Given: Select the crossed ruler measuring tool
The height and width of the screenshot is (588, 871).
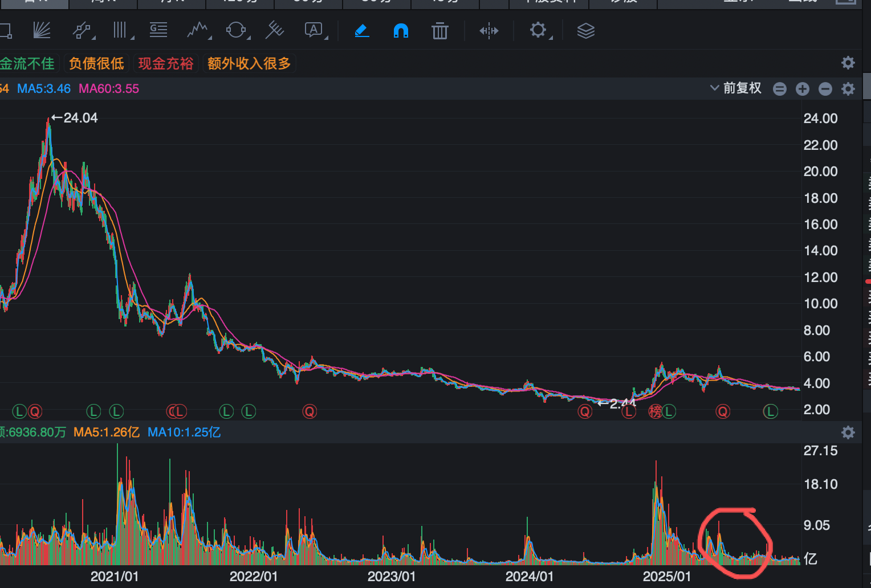Looking at the screenshot, I should coord(275,30).
